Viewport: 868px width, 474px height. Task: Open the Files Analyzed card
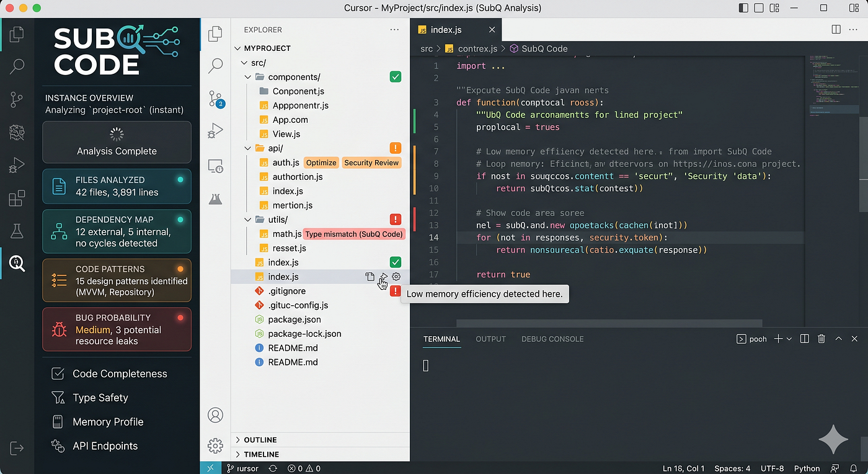click(117, 186)
